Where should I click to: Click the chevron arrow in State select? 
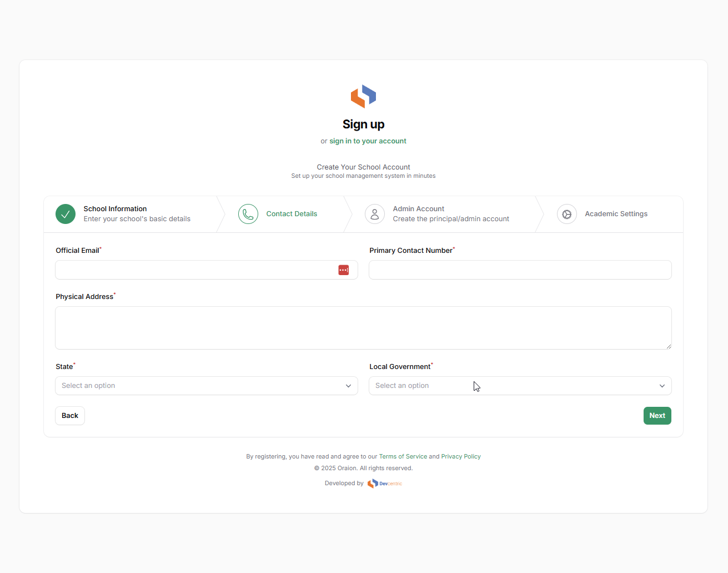click(x=348, y=386)
